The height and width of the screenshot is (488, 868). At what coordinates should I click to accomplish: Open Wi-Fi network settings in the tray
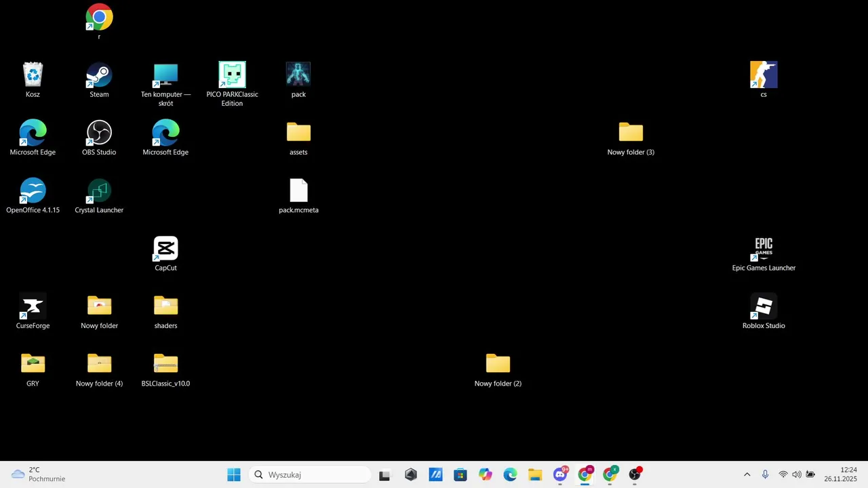783,474
